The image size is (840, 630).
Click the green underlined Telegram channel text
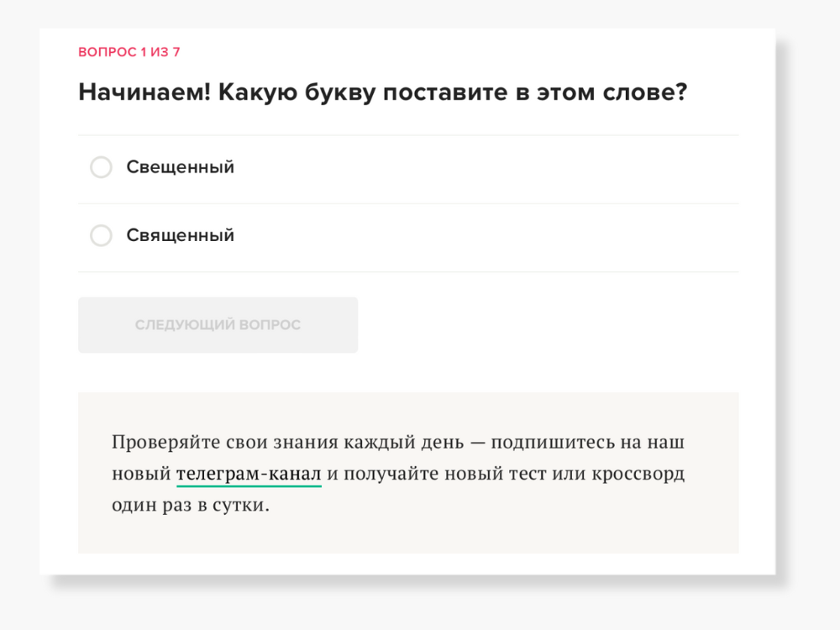point(249,474)
